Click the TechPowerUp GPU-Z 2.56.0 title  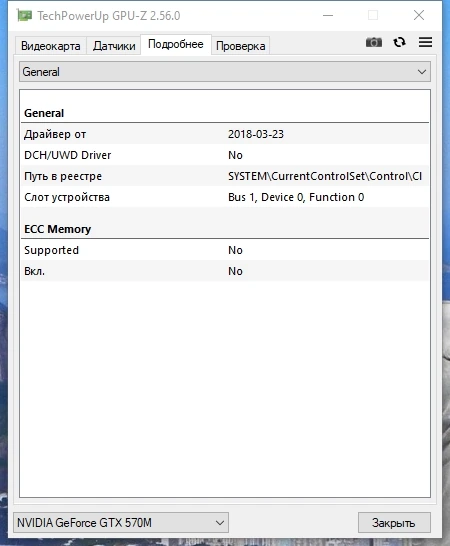coord(109,16)
